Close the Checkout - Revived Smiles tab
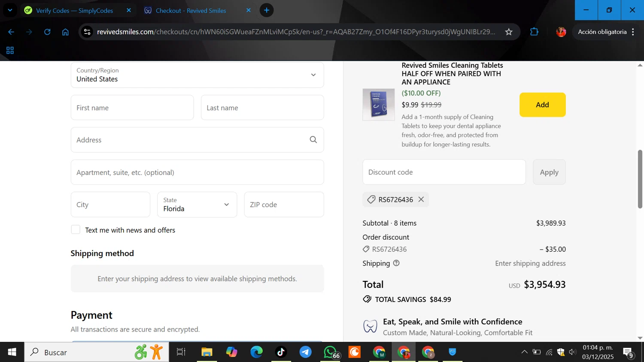Viewport: 644px width, 362px height. coord(248,10)
